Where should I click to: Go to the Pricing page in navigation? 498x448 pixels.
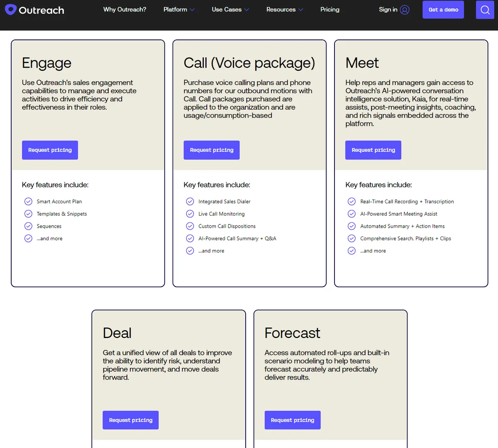coord(330,10)
